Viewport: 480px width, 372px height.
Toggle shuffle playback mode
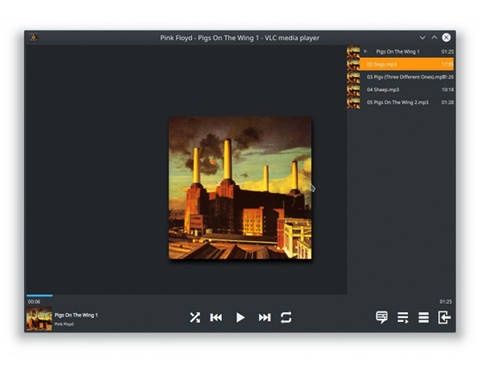click(195, 317)
